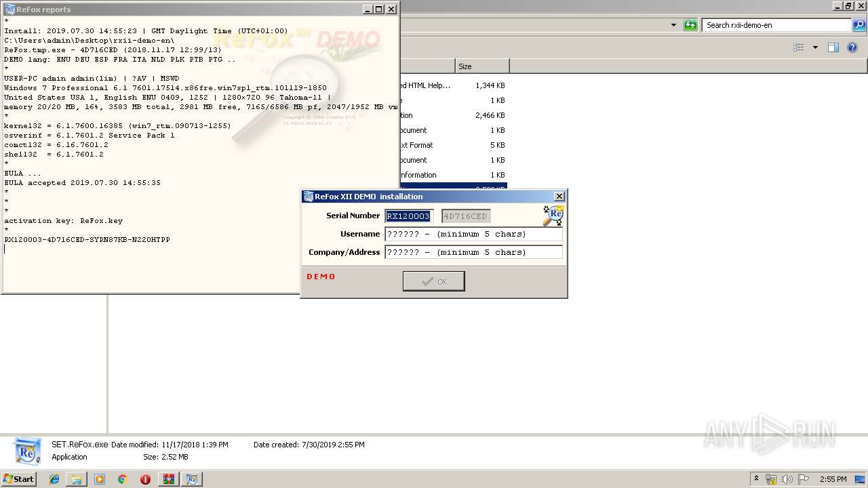Screen dimensions: 868x488
Task: Open Explorer help icon
Action: click(x=853, y=47)
